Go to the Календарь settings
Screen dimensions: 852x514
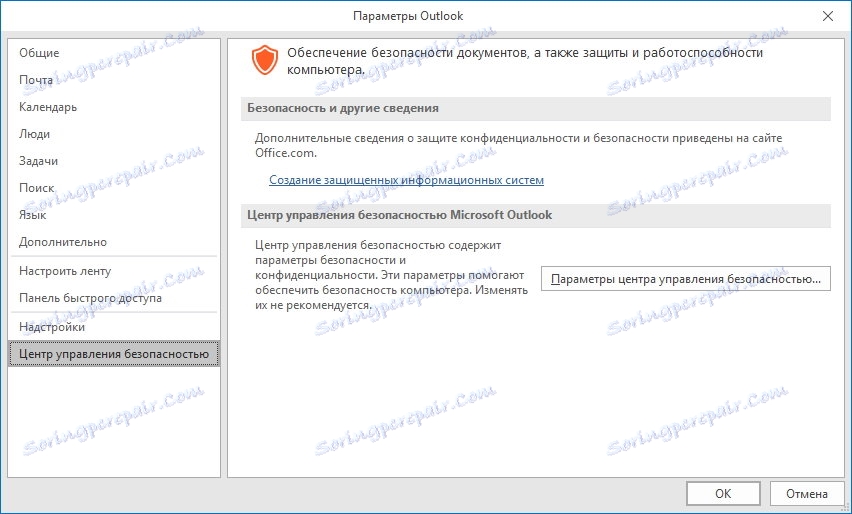pyautogui.click(x=114, y=107)
